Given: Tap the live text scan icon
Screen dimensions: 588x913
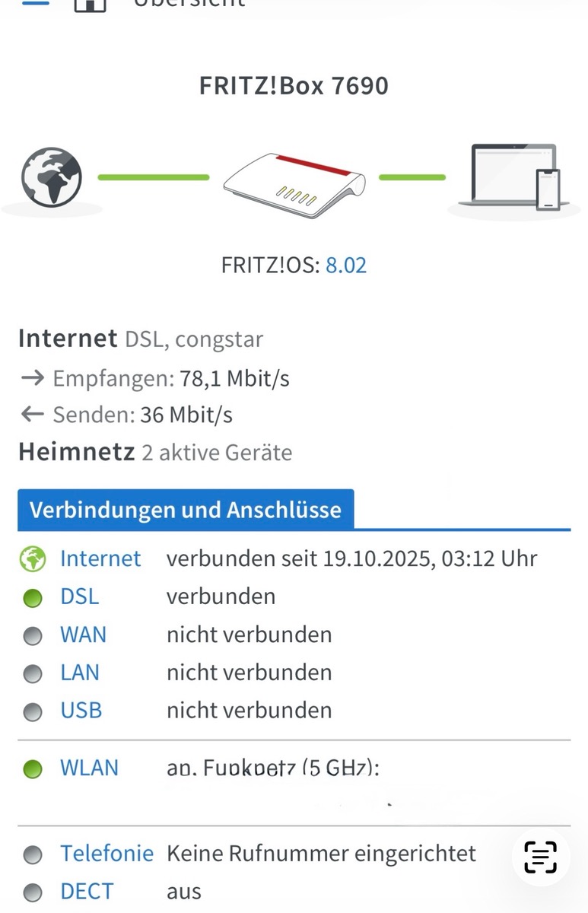Looking at the screenshot, I should [x=540, y=857].
